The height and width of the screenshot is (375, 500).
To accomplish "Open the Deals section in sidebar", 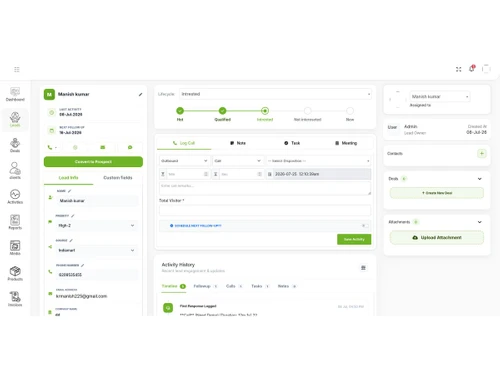I will 15,145.
